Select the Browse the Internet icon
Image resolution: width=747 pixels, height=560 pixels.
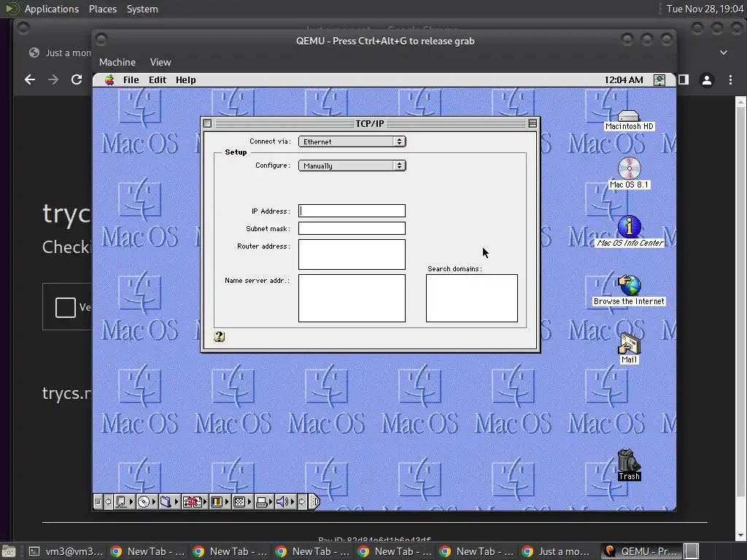630,290
